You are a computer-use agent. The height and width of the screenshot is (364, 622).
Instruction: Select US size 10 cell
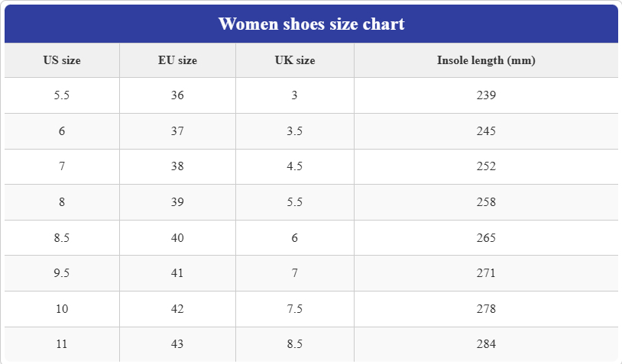(x=62, y=309)
